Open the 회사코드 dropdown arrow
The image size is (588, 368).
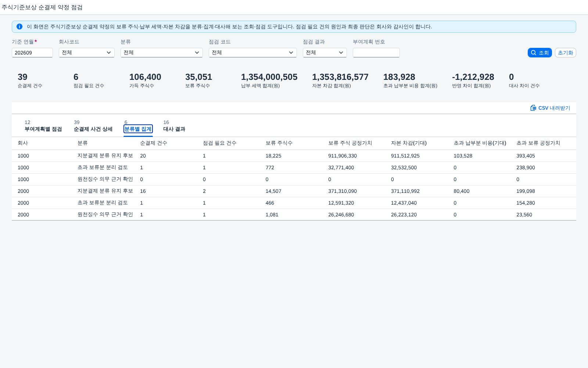tap(109, 53)
